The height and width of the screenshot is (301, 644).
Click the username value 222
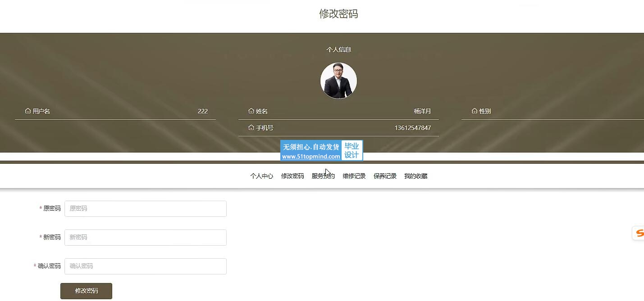coord(203,111)
